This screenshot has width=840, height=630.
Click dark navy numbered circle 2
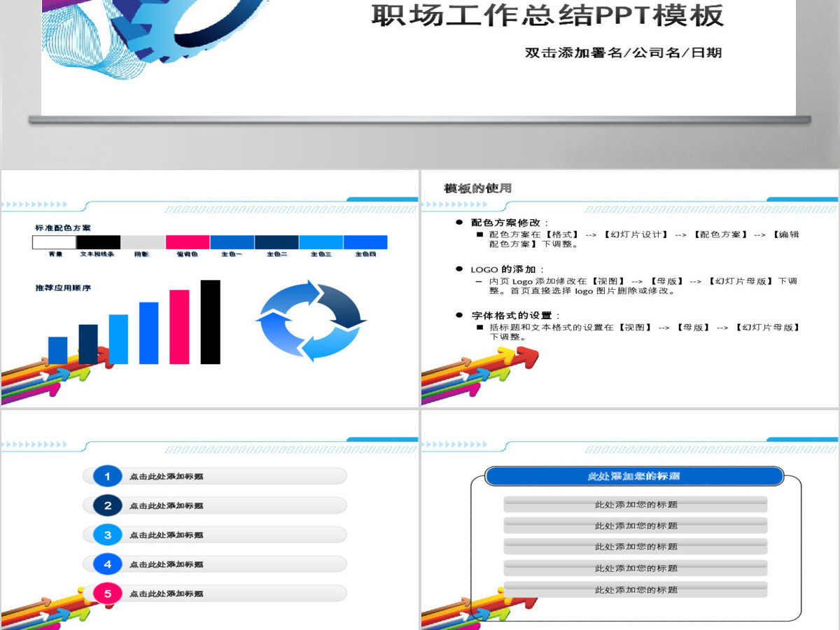(x=107, y=505)
